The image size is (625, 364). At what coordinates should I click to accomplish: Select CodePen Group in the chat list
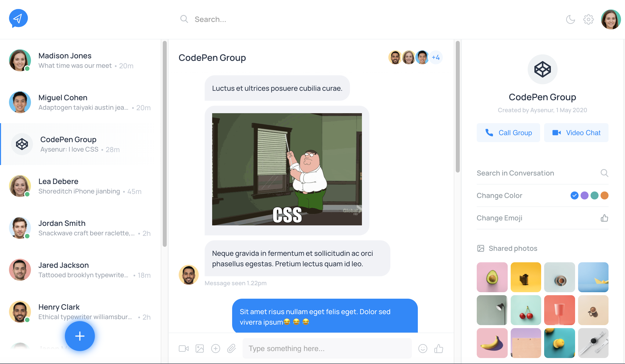pos(80,144)
